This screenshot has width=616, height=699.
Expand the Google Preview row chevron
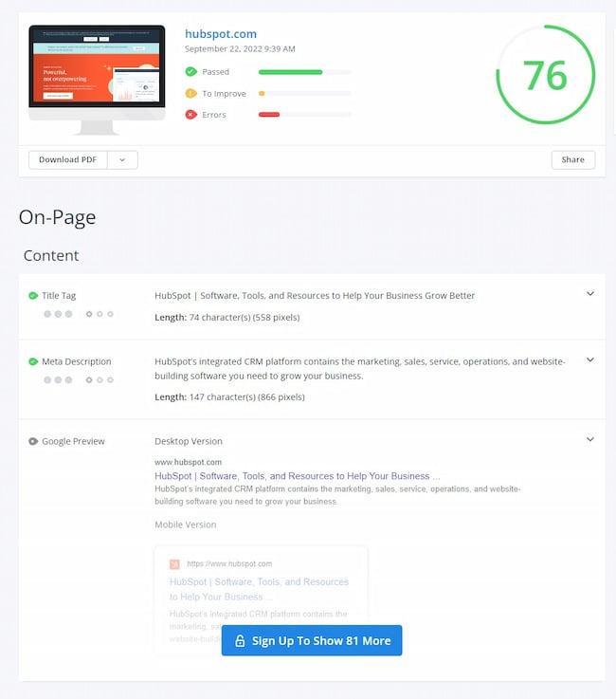590,439
